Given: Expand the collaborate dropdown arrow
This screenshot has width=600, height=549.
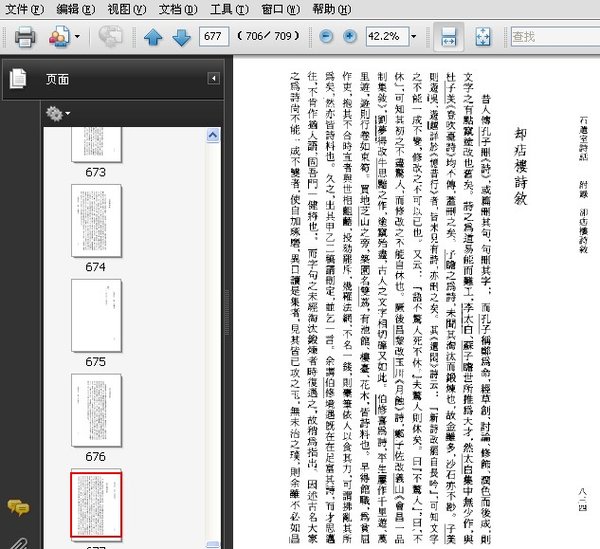Looking at the screenshot, I should [x=77, y=37].
